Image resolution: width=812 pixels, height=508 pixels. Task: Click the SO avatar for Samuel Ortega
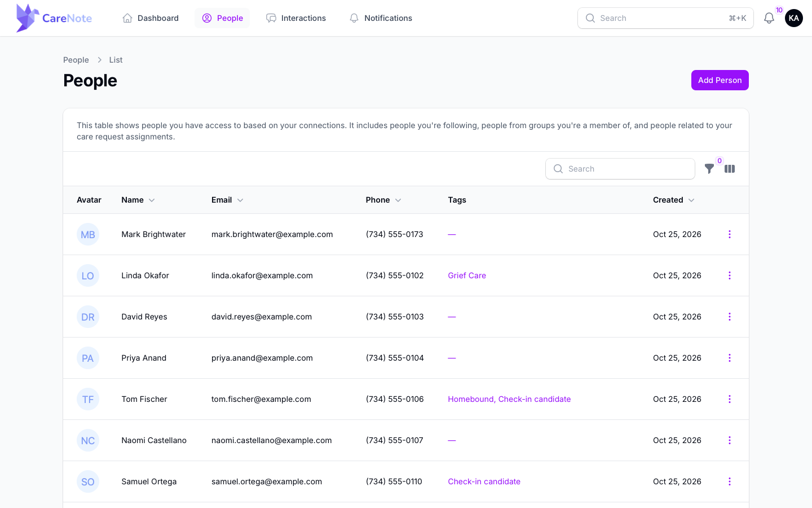point(88,481)
